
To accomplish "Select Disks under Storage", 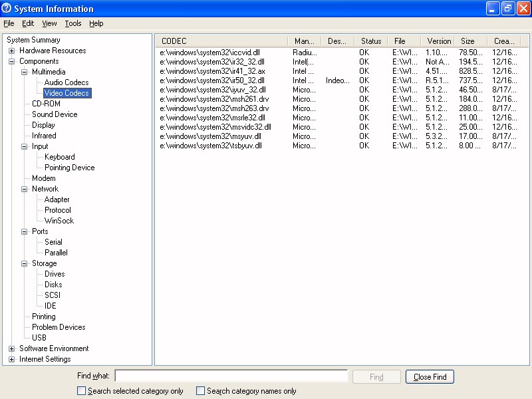I will pyautogui.click(x=53, y=285).
